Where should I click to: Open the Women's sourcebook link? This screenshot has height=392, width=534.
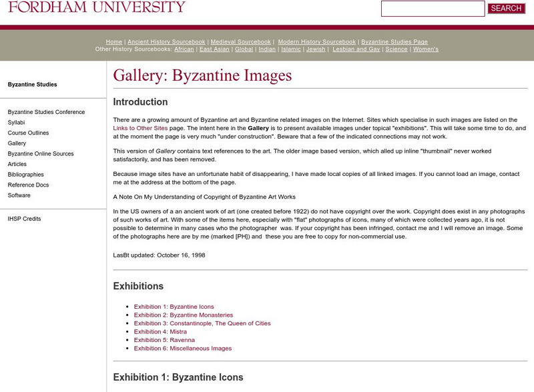click(427, 49)
